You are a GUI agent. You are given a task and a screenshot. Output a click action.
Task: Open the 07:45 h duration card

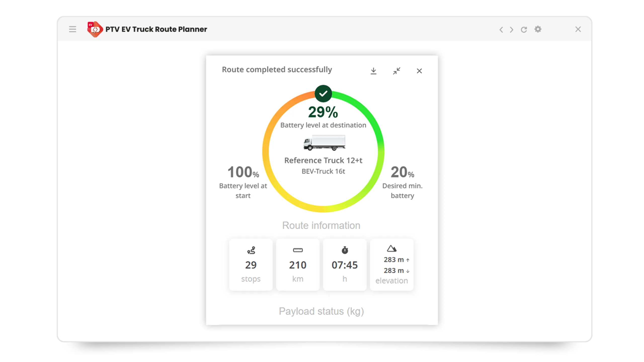coord(345,265)
